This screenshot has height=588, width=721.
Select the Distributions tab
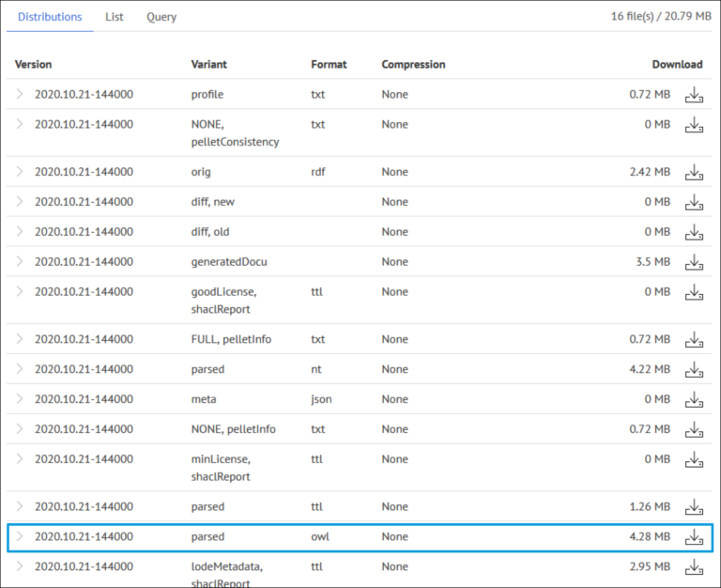click(x=50, y=17)
